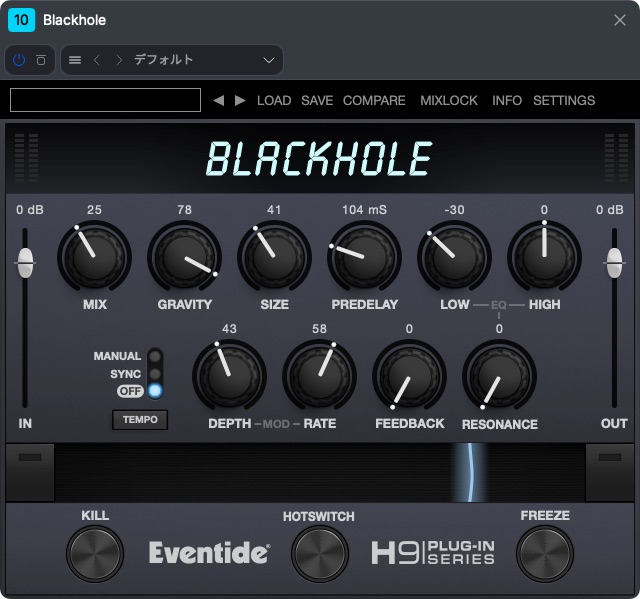The image size is (640, 599).
Task: Toggle the KILL footswitch
Action: click(95, 554)
